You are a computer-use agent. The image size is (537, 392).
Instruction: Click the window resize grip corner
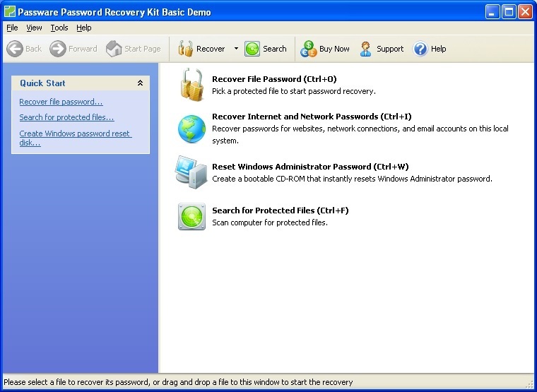(530, 385)
